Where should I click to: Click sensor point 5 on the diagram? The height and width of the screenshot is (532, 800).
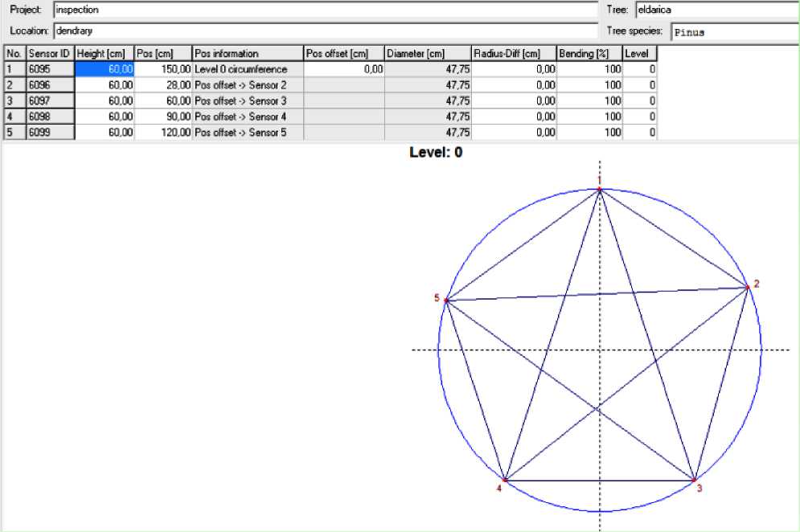pyautogui.click(x=445, y=301)
